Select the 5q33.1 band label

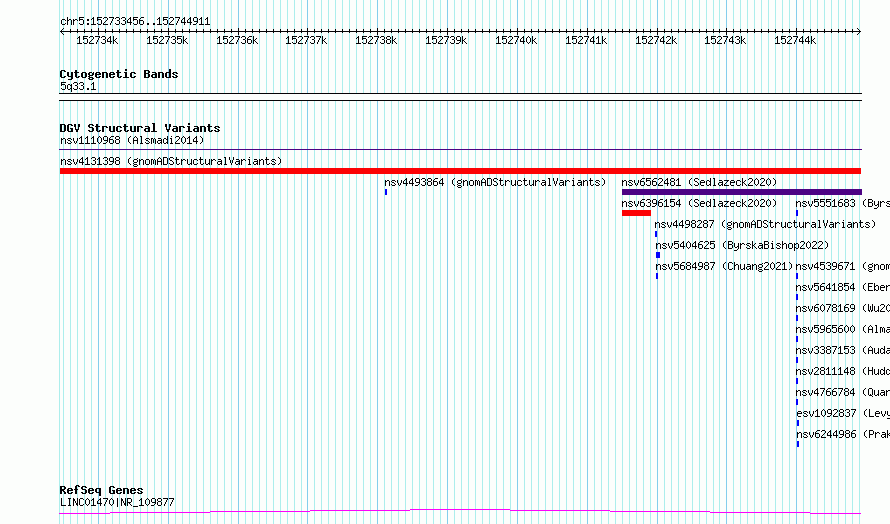[78, 86]
